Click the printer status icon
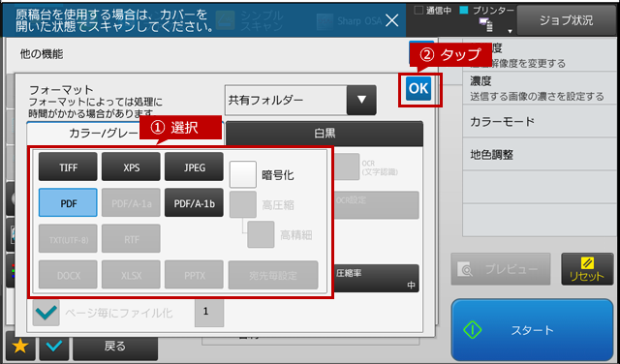This screenshot has width=620, height=364. 486,24
